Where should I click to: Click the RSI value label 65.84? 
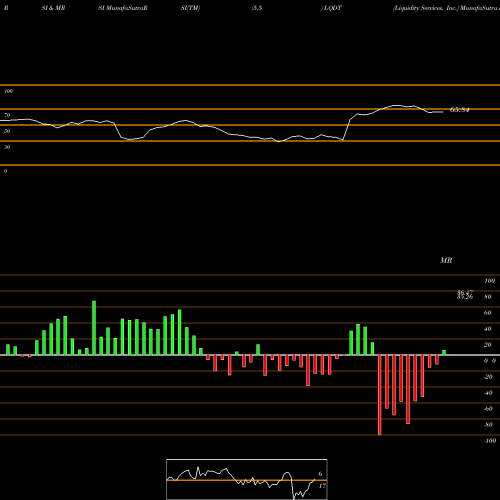tap(460, 110)
